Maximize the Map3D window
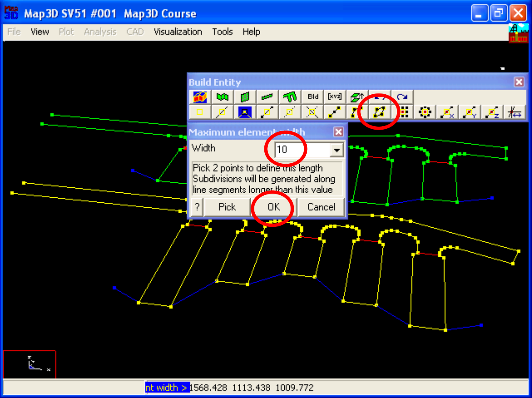532x398 pixels. tap(499, 13)
